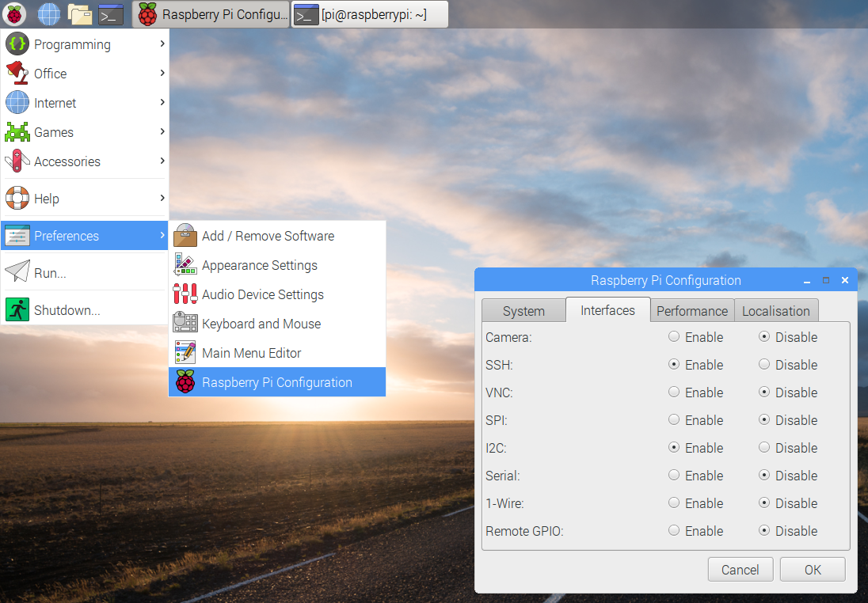Expand the Office submenu arrow
Screen dimensions: 868x603
pos(162,73)
